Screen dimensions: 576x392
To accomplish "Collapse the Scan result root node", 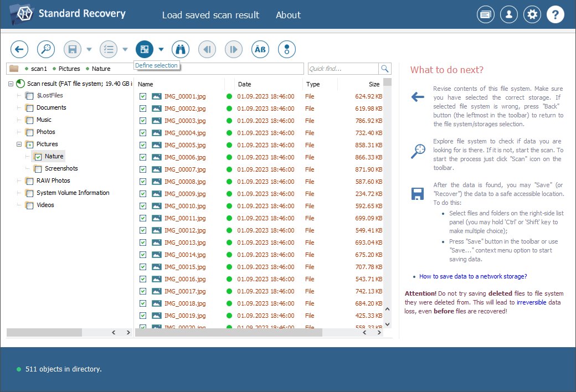I will pyautogui.click(x=11, y=84).
